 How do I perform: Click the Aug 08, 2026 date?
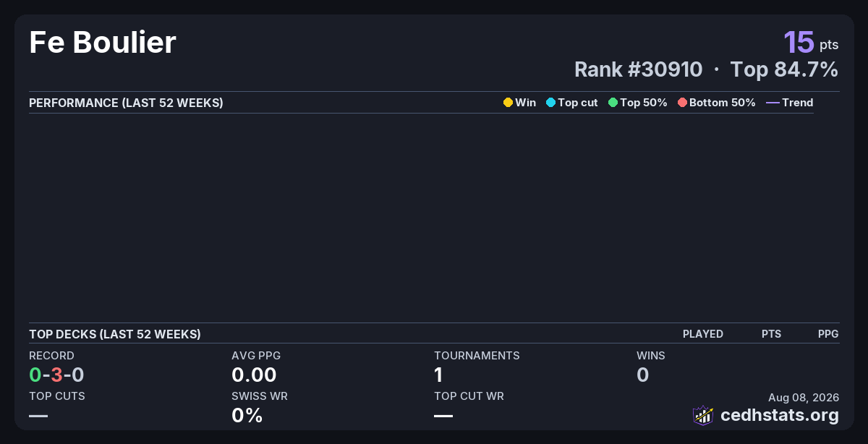coord(804,397)
